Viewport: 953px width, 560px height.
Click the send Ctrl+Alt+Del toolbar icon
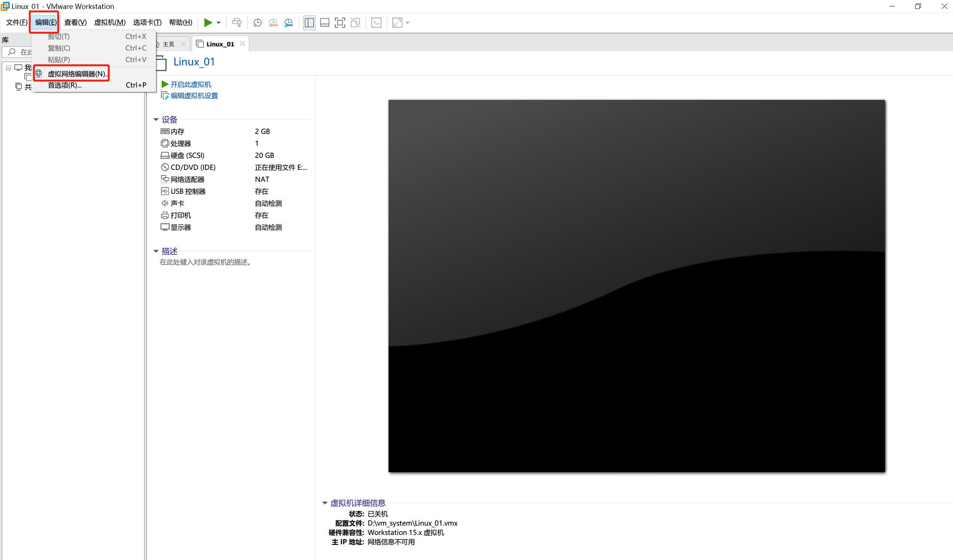pos(237,23)
